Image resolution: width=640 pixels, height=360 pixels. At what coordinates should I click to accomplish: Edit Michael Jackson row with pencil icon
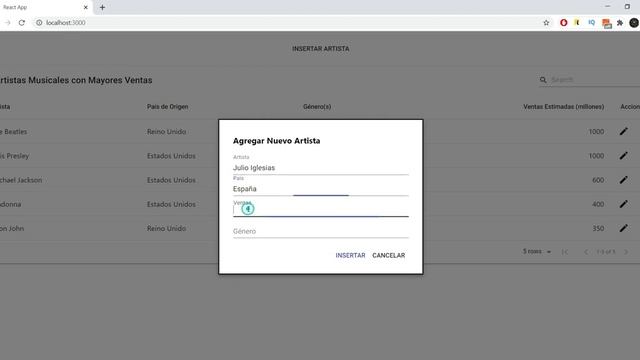(623, 180)
